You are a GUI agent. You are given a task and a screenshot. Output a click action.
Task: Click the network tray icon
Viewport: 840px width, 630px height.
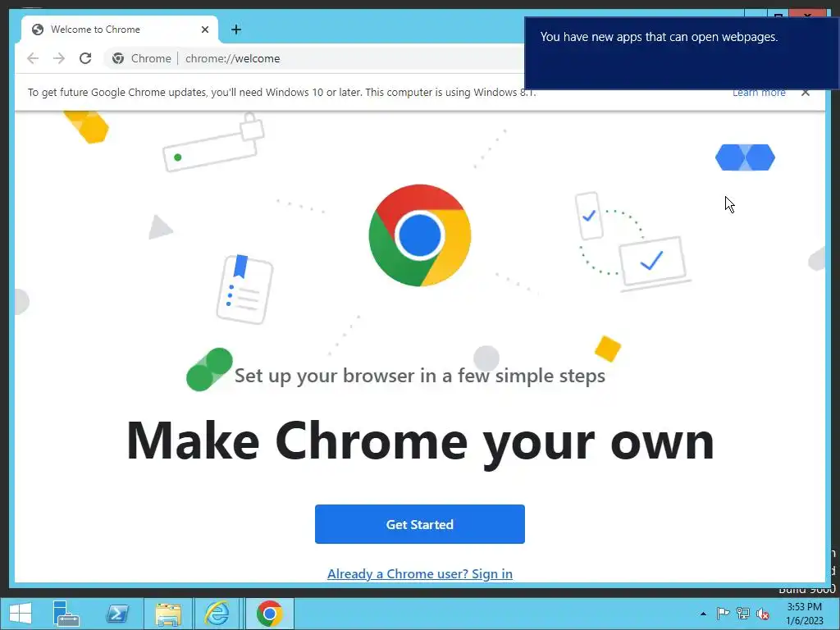pos(742,614)
